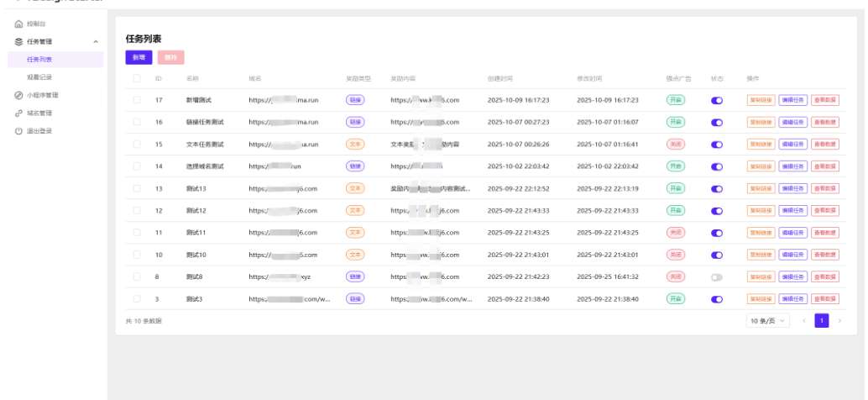
Task: Tick the select-all checkbox in table header
Action: point(137,78)
